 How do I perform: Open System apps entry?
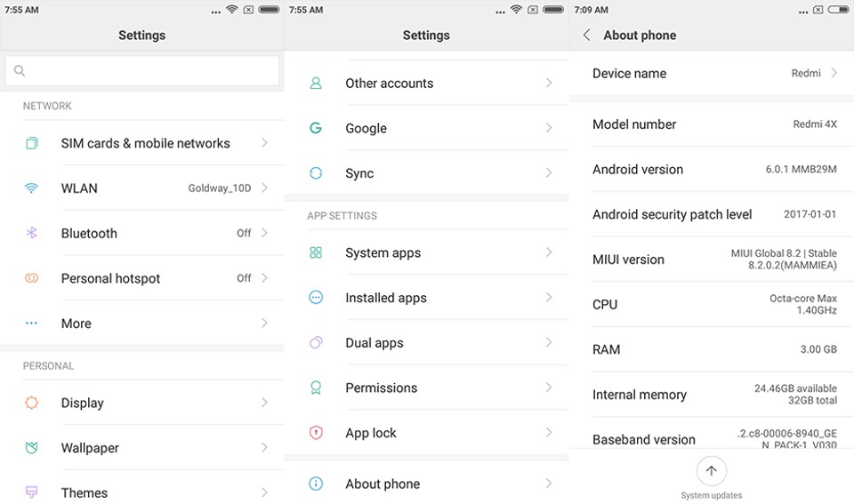pos(426,252)
